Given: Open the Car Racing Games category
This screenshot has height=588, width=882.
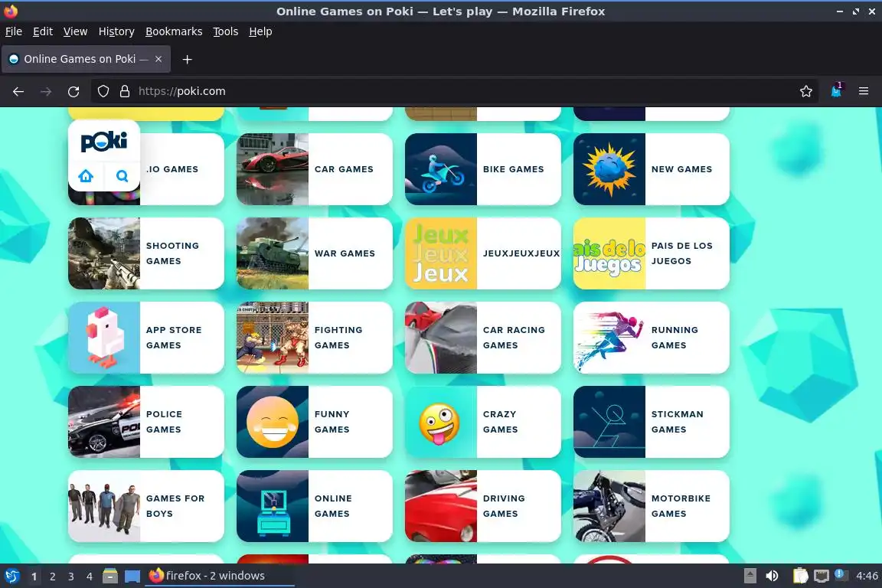Looking at the screenshot, I should (482, 338).
